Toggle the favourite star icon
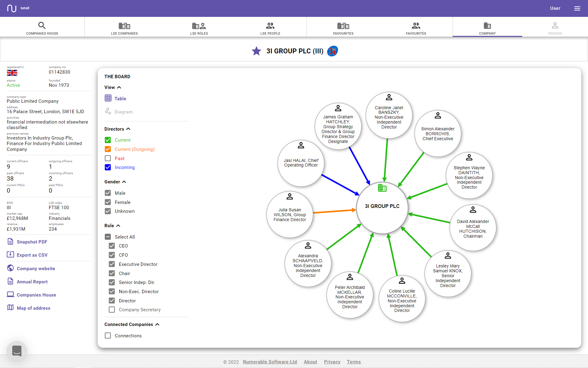This screenshot has height=368, width=588. click(x=256, y=51)
